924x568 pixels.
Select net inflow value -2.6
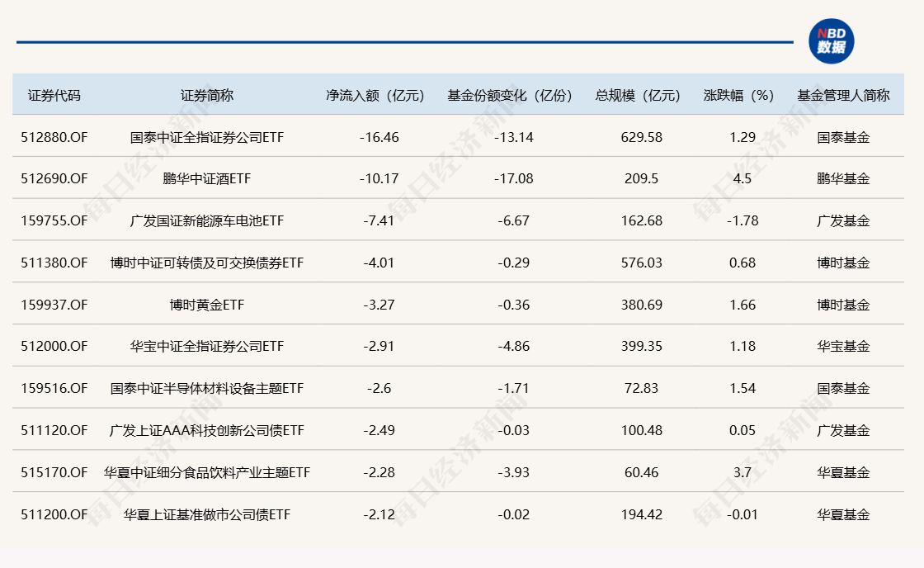pyautogui.click(x=379, y=388)
